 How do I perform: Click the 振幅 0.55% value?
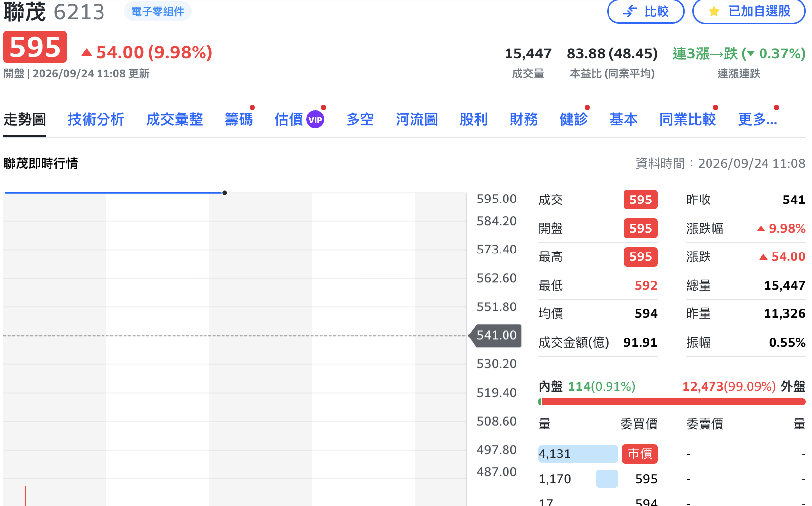coord(787,342)
